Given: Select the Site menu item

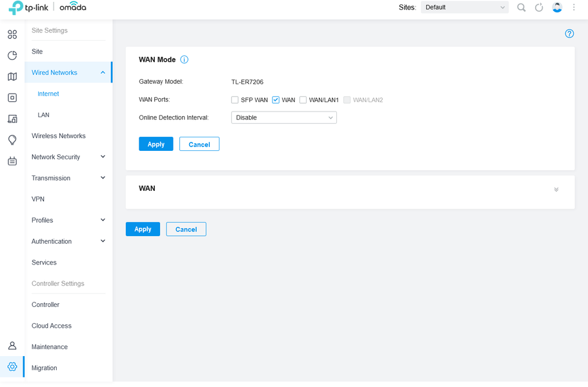Looking at the screenshot, I should click(x=37, y=52).
